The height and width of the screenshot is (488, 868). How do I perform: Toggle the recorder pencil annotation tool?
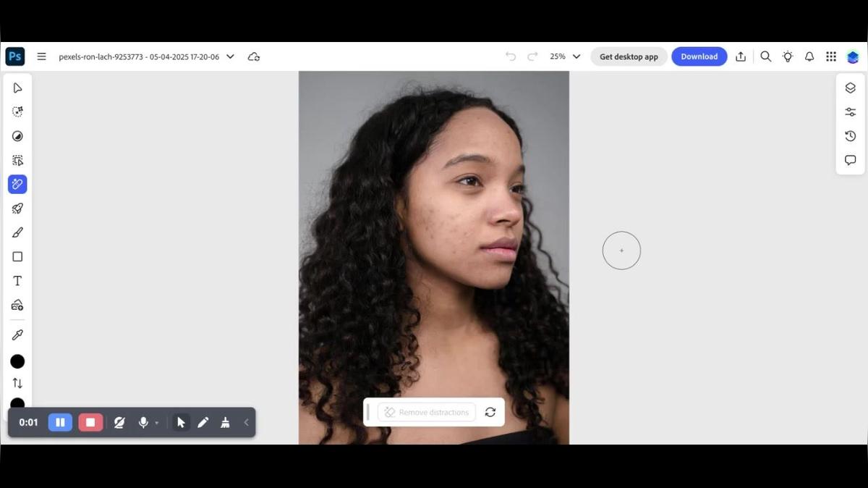[x=203, y=422]
